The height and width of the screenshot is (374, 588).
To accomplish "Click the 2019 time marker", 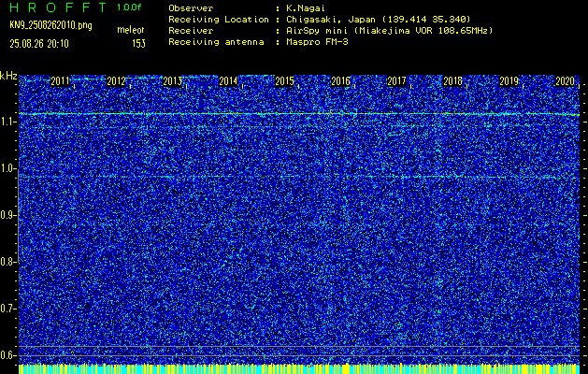I will [509, 81].
